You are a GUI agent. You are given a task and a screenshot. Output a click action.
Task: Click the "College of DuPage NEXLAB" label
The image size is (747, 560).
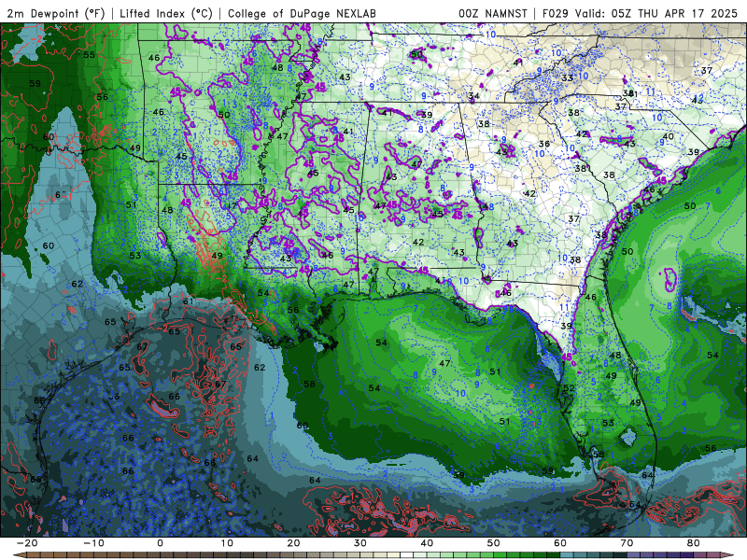click(302, 13)
